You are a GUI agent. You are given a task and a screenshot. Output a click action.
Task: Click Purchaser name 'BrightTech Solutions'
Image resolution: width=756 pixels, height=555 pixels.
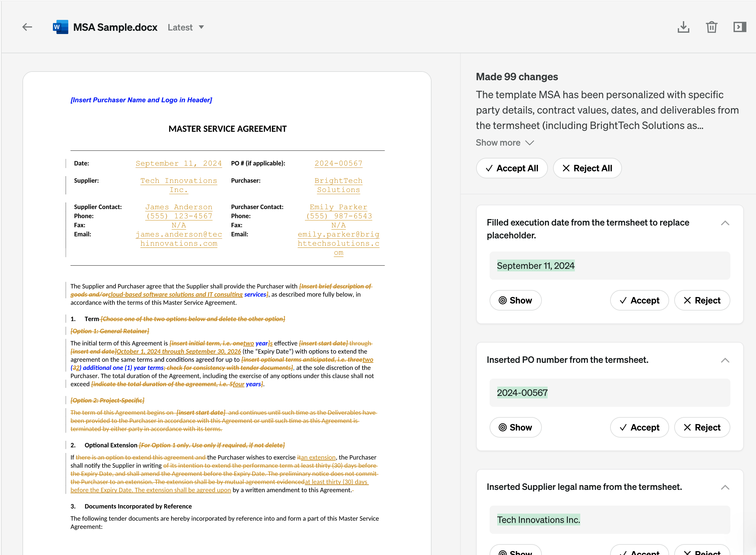(x=338, y=185)
